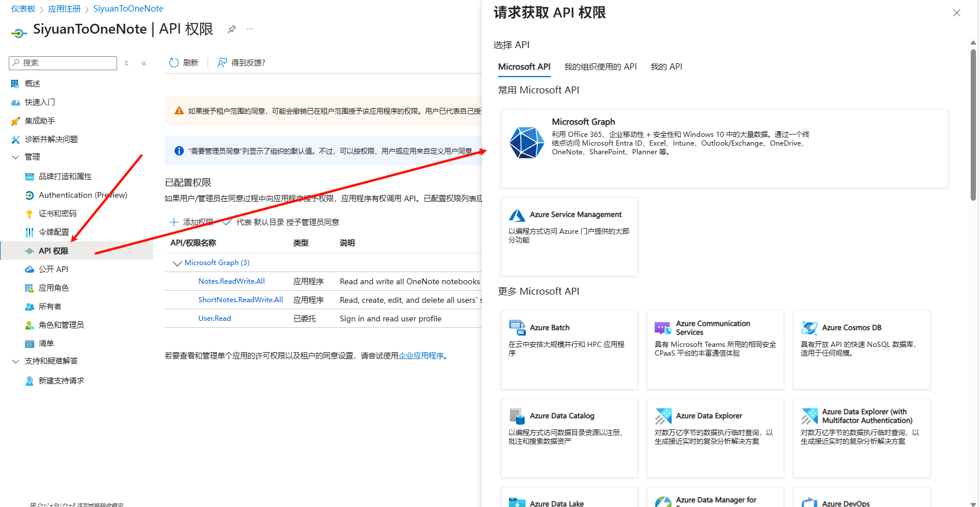Image resolution: width=980 pixels, height=507 pixels.
Task: Select the Azure Service Management card
Action: 569,237
